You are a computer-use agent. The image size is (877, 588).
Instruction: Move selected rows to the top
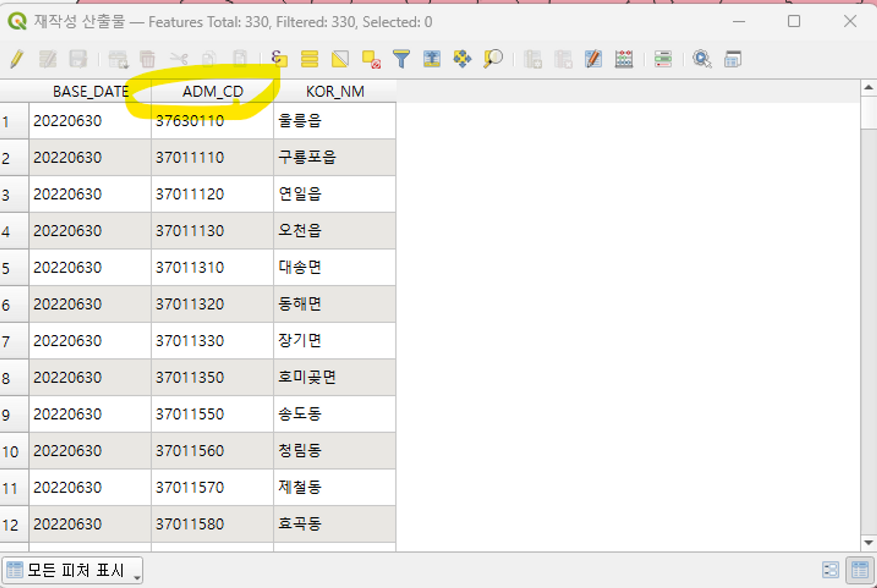(x=432, y=59)
